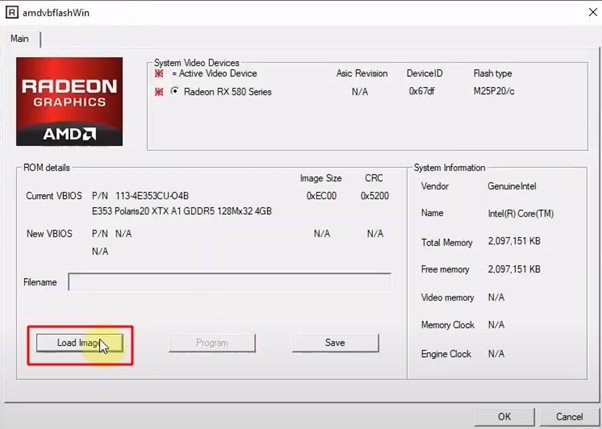
Task: Click the Flash type value M25P20/c
Action: point(492,92)
